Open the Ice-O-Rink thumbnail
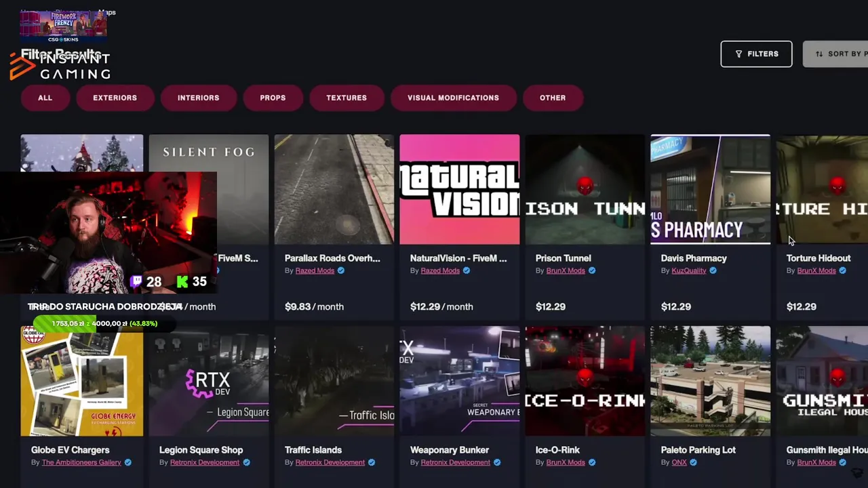Screen dimensions: 868x488 click(585, 381)
